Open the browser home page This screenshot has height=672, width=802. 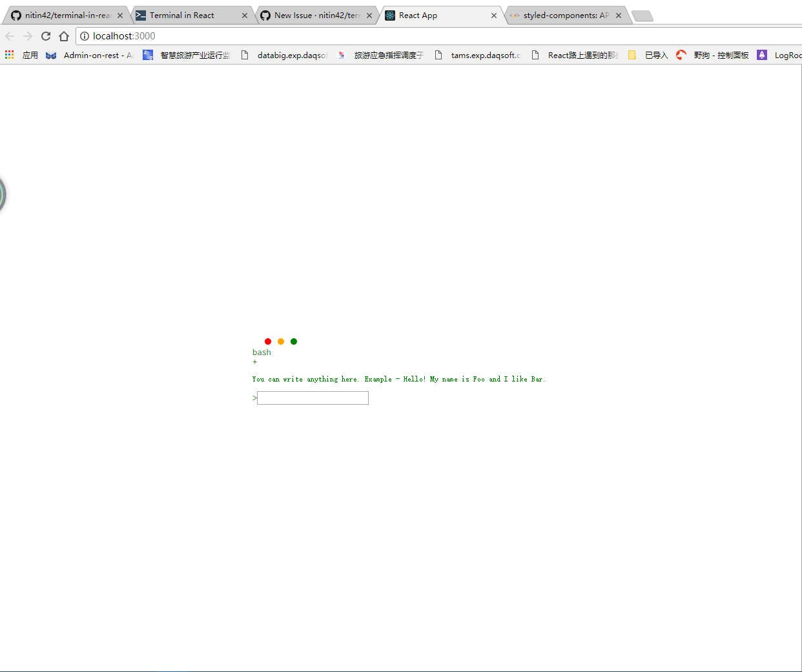pyautogui.click(x=64, y=36)
